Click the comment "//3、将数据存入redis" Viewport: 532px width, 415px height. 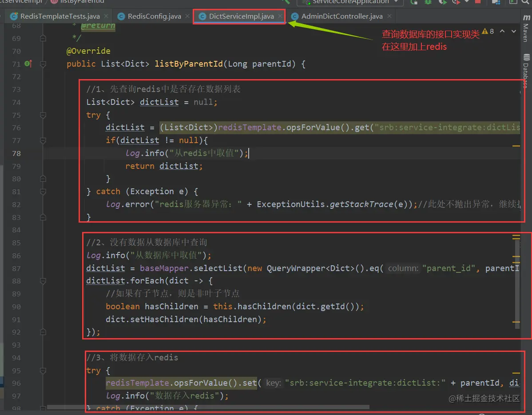132,357
